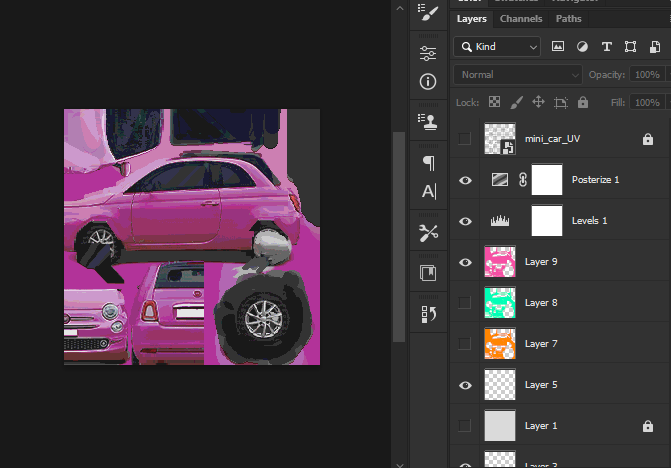The width and height of the screenshot is (671, 468).
Task: Show Layer 8 visibility
Action: click(x=465, y=303)
